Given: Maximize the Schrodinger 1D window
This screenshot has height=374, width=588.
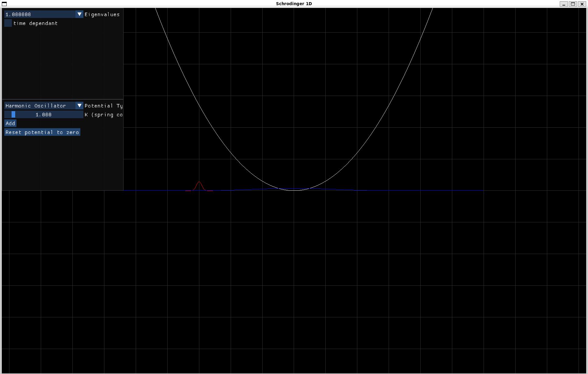Looking at the screenshot, I should [573, 4].
